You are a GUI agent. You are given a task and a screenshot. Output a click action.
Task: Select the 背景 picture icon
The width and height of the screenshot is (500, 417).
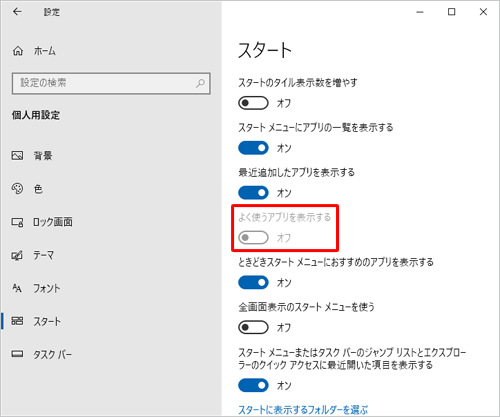17,156
